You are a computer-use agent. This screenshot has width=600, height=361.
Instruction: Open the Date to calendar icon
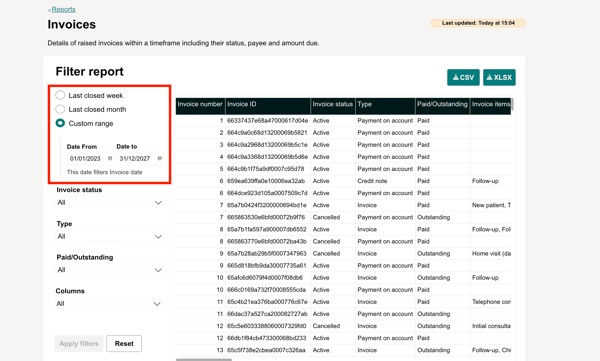point(160,158)
